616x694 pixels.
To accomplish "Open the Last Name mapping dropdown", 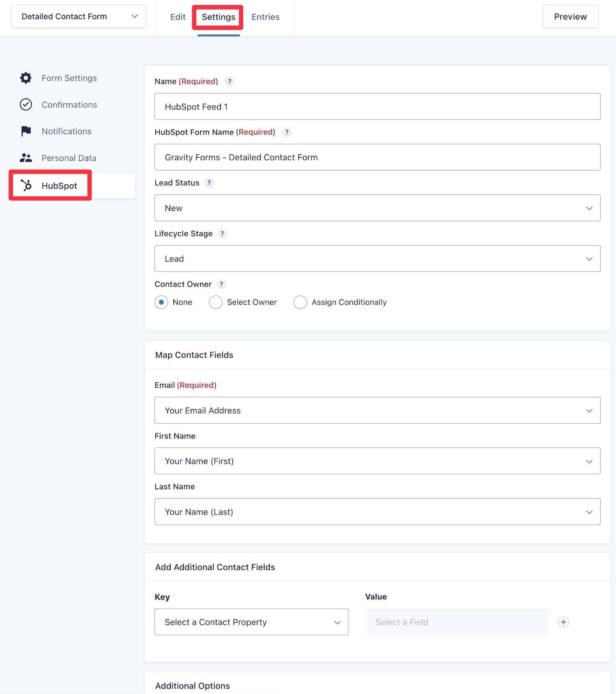I will pyautogui.click(x=377, y=512).
